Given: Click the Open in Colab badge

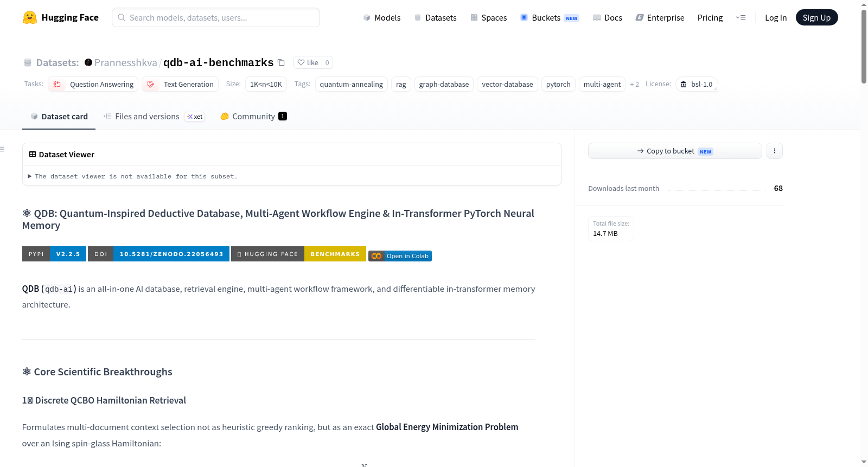Looking at the screenshot, I should pyautogui.click(x=400, y=256).
